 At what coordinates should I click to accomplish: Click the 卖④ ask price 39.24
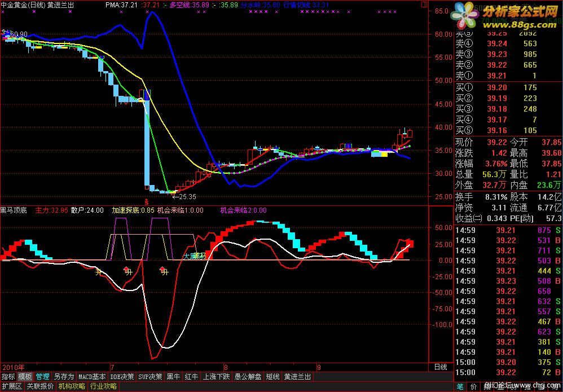pos(496,43)
